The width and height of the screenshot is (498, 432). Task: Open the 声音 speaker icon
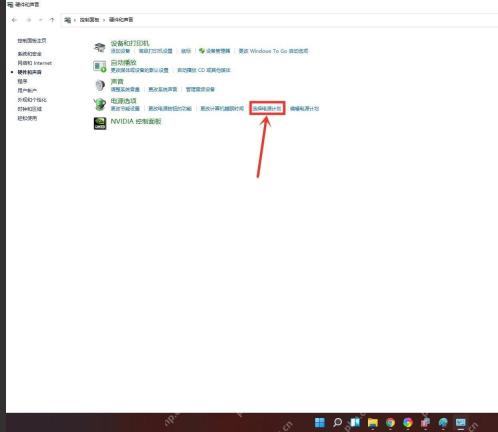pos(100,85)
